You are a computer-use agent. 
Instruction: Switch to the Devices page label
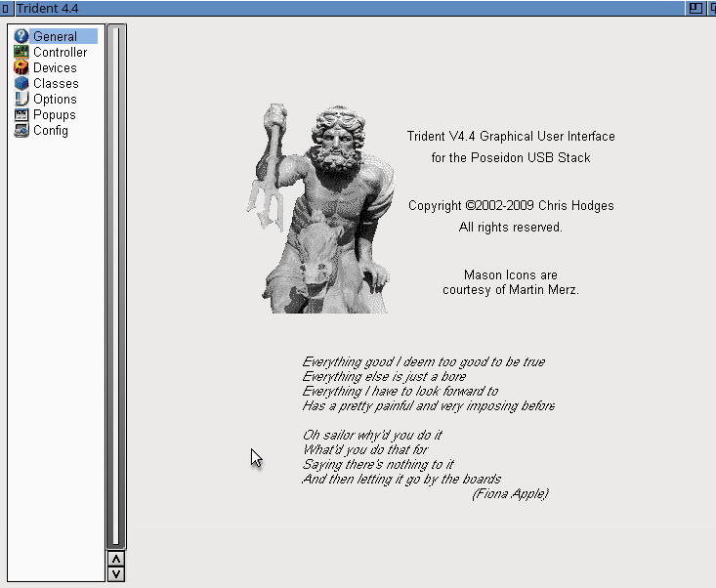coord(55,67)
